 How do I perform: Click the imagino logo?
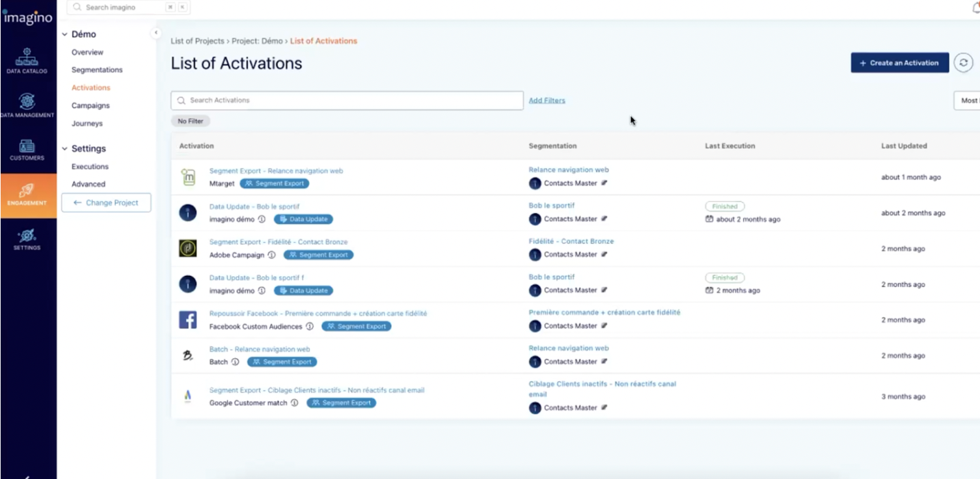27,17
